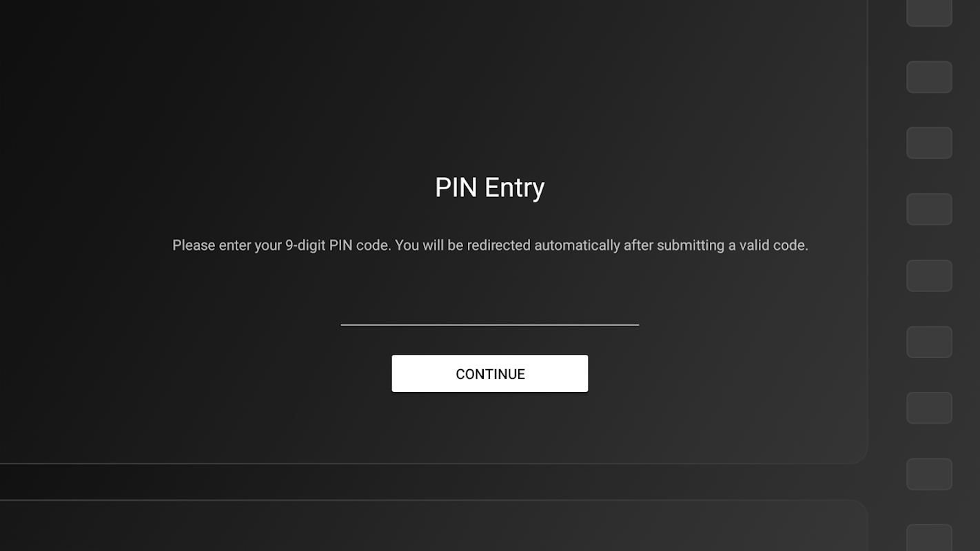980x551 pixels.
Task: Click the underline beneath the PIN field
Action: [489, 324]
